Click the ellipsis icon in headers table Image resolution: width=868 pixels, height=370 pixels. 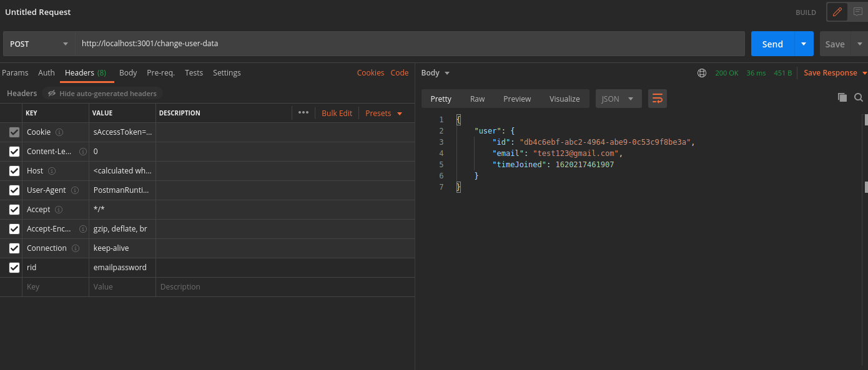(x=303, y=112)
